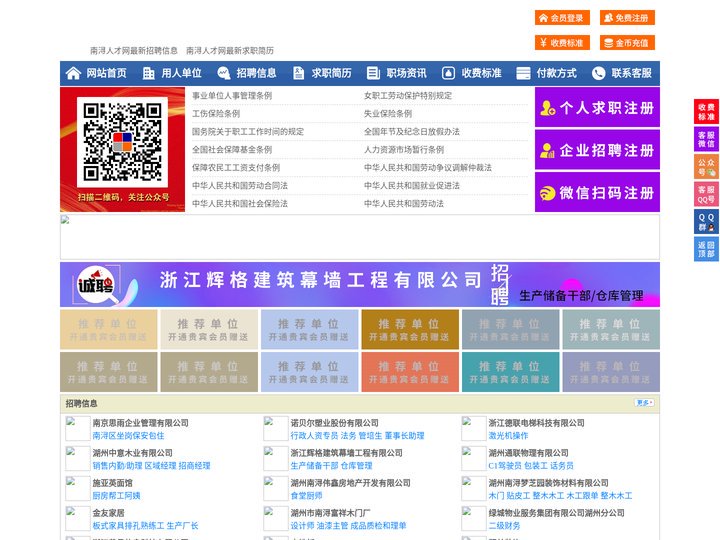Click 浙江辉格建筑幕墙工程有限公司 banner
Screen dimensions: 720x540
click(360, 284)
